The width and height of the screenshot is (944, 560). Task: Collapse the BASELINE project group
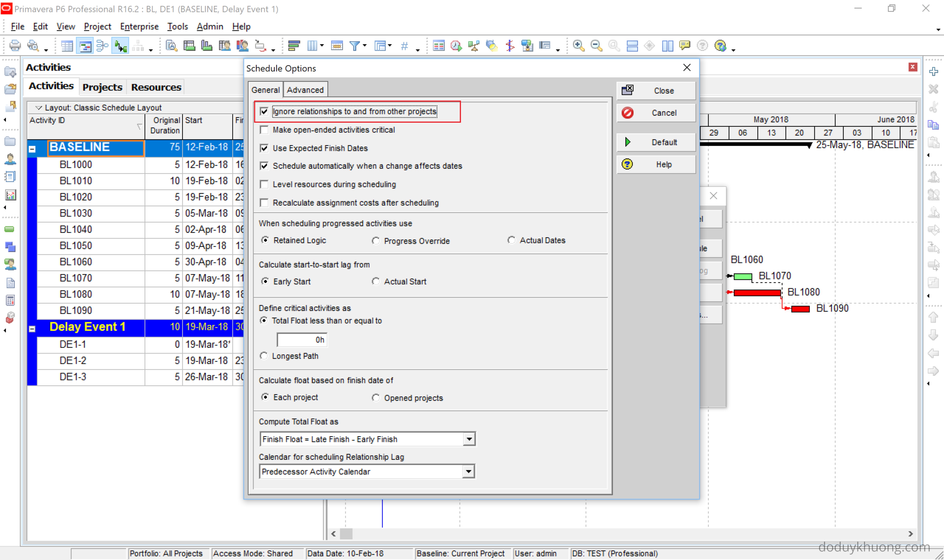coord(32,149)
